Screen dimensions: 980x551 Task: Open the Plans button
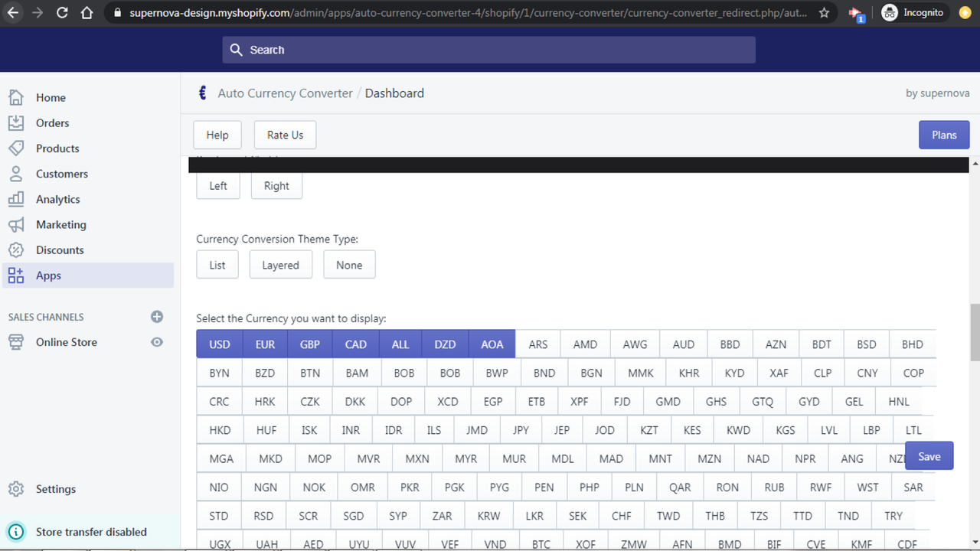[943, 135]
